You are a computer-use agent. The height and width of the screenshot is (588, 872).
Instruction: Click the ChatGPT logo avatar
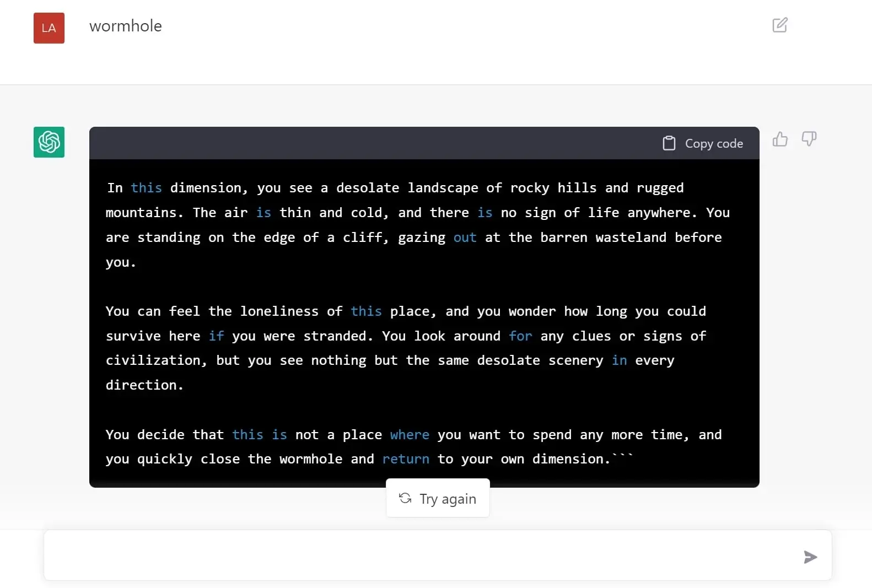tap(49, 142)
